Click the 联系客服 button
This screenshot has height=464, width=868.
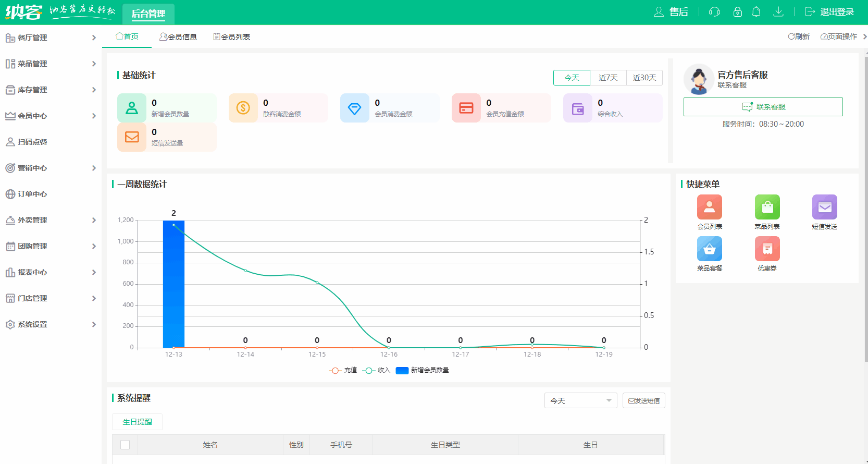coord(763,107)
